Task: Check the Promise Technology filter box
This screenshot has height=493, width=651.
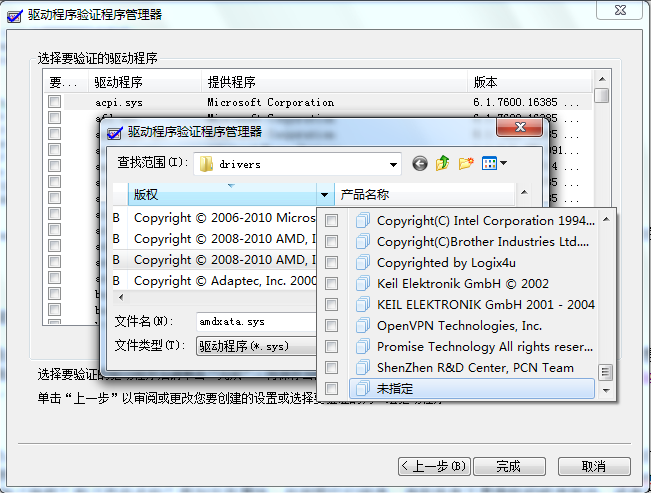Action: (x=331, y=346)
